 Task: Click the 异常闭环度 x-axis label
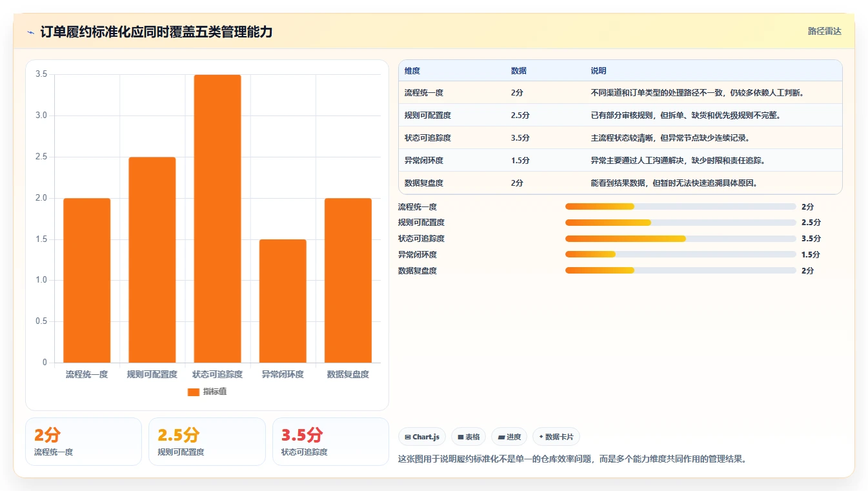tap(283, 374)
